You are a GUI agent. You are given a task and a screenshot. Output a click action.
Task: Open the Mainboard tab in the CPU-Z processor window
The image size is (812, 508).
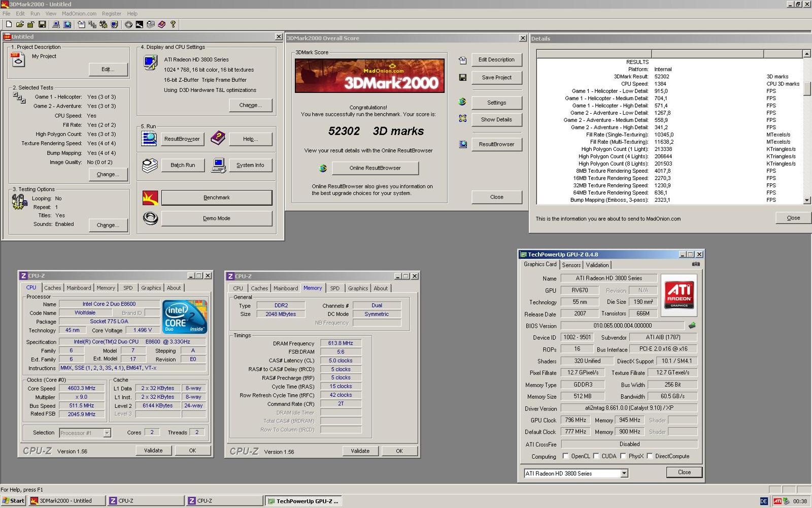point(79,288)
